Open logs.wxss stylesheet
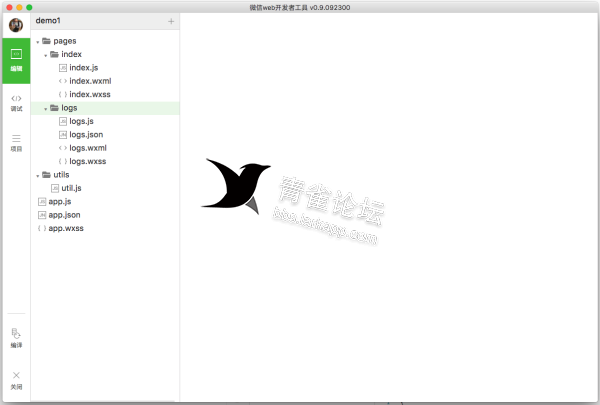The height and width of the screenshot is (405, 600). click(88, 162)
